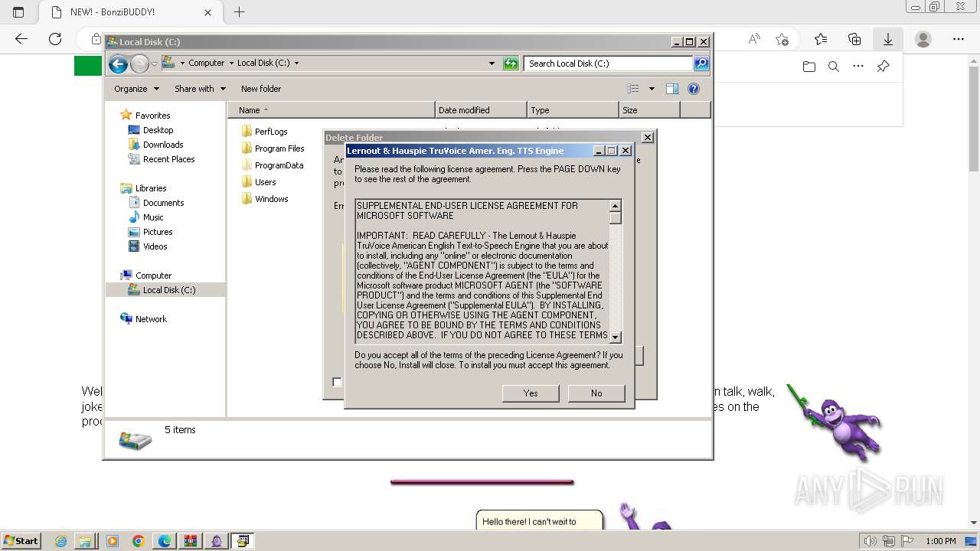
Task: Open Recent Places in navigation pane
Action: 168,159
